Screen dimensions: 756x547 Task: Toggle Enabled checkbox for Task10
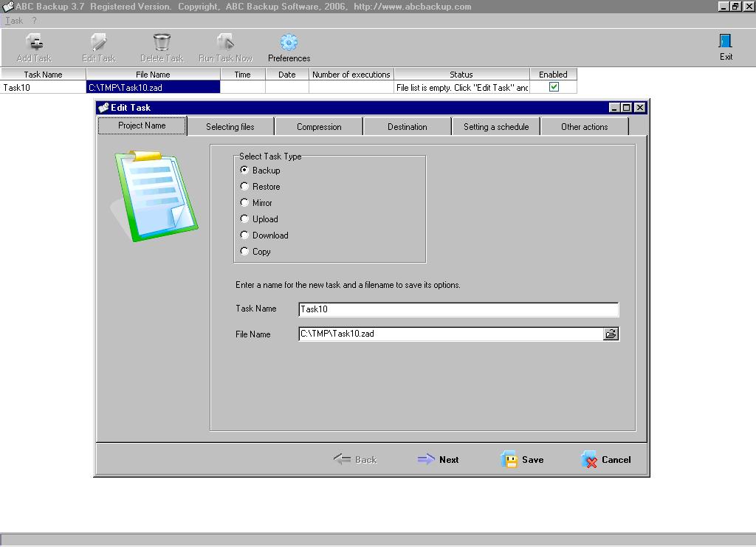tap(554, 87)
